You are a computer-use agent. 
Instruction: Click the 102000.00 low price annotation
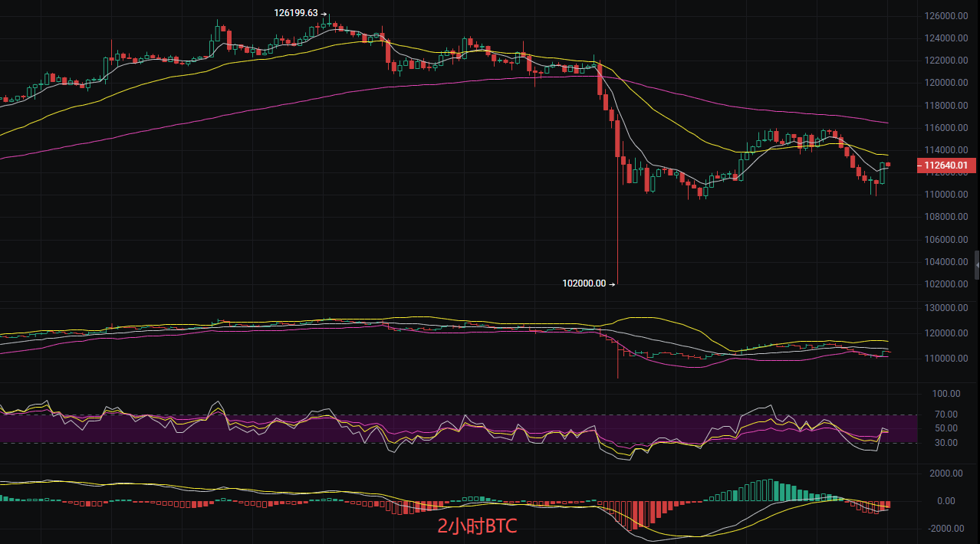(x=584, y=283)
